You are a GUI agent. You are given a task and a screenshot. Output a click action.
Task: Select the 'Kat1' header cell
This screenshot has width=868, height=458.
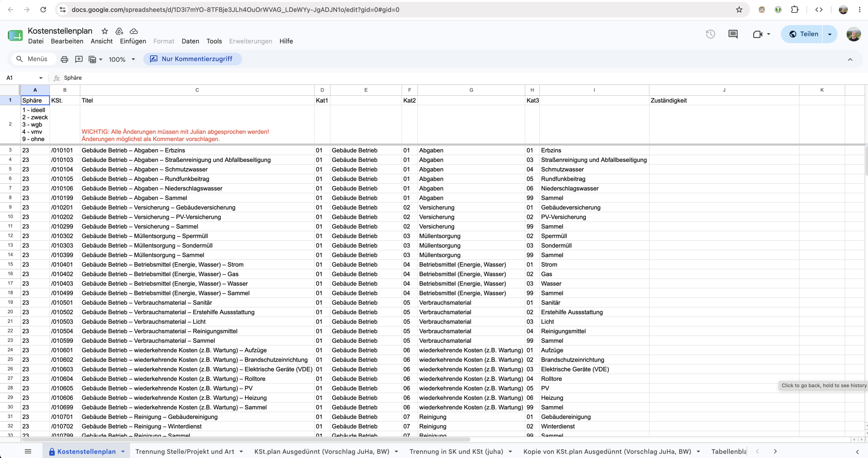coord(322,100)
